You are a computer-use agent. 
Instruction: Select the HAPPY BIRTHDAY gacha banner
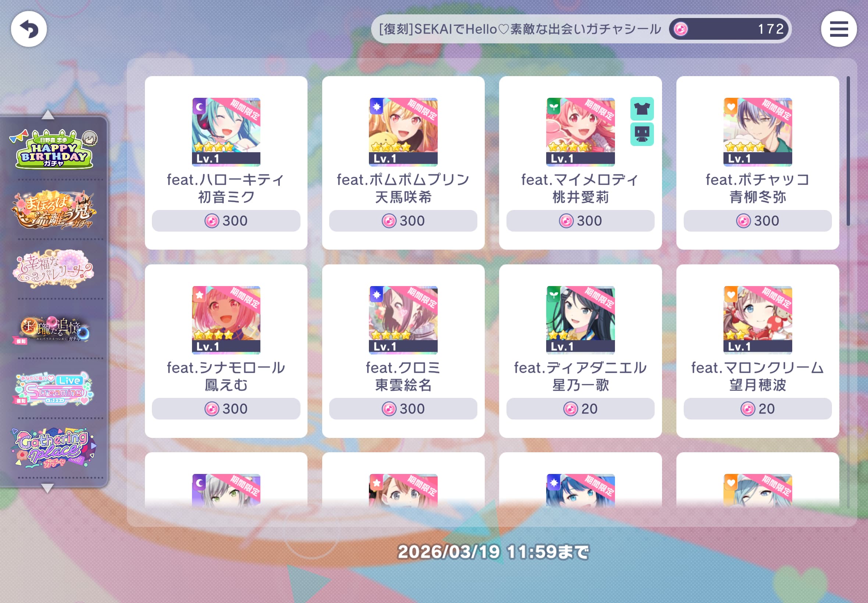(54, 149)
